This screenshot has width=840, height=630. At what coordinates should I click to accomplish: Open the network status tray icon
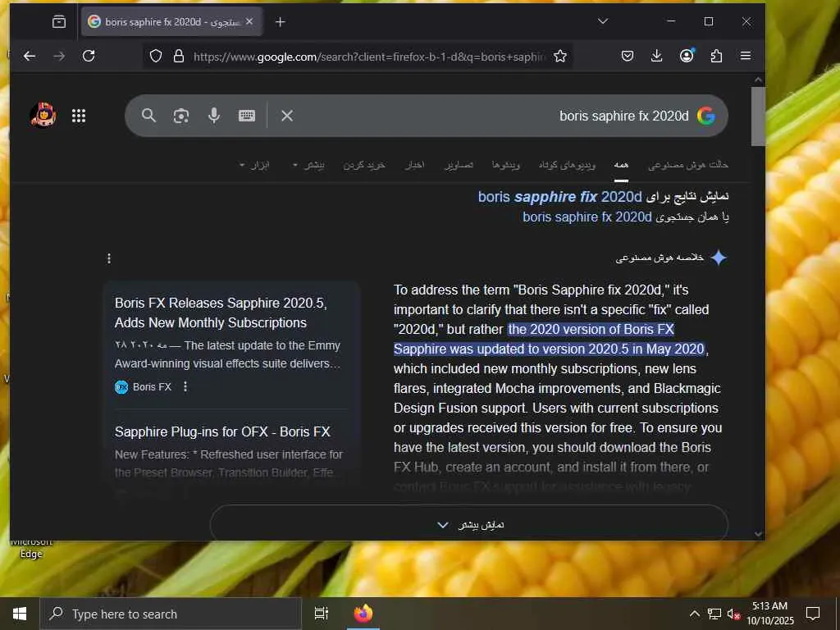click(714, 614)
